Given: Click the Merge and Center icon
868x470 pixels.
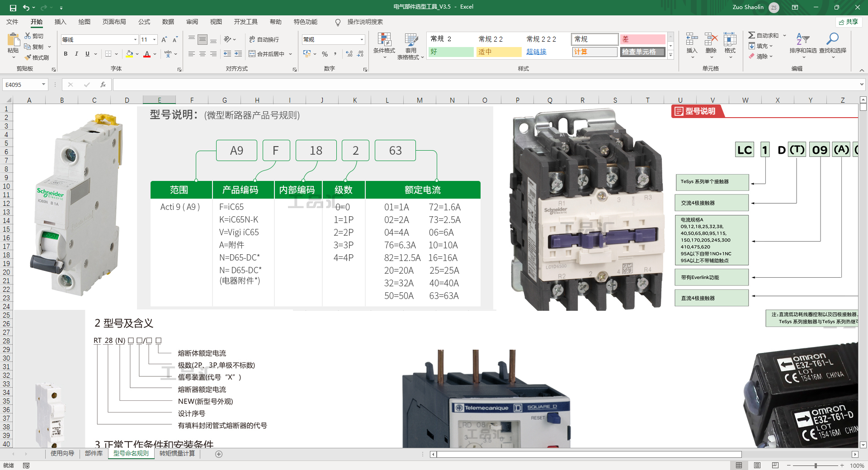Looking at the screenshot, I should tap(252, 54).
